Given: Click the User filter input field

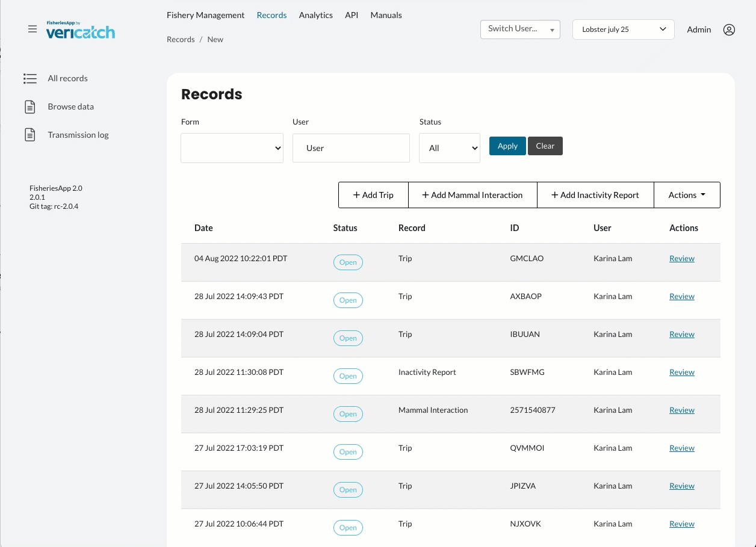Looking at the screenshot, I should pyautogui.click(x=351, y=148).
